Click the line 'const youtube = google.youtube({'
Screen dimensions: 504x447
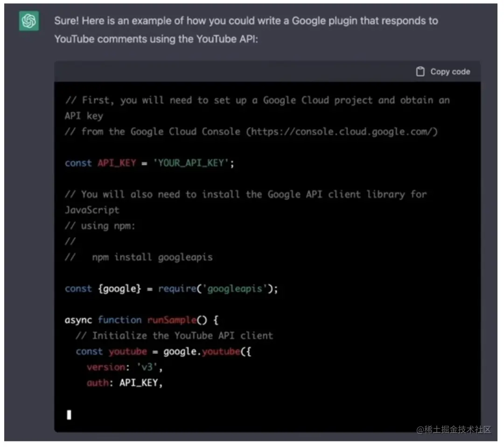tap(163, 351)
